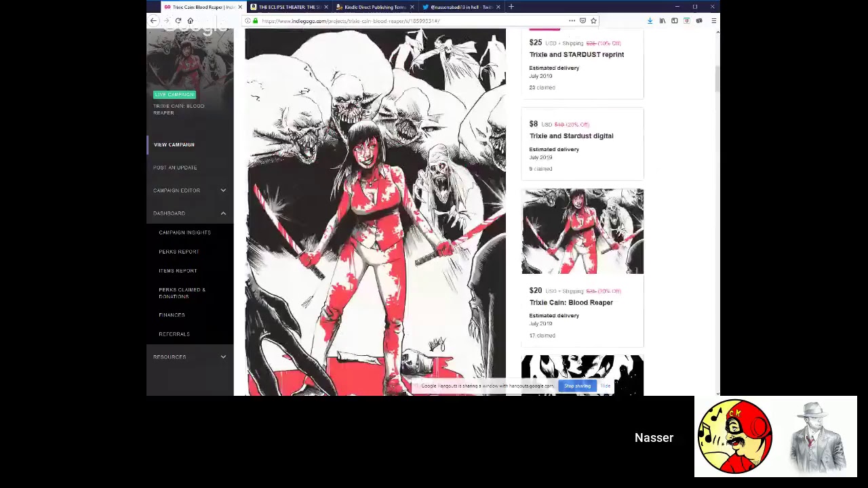This screenshot has height=488, width=868.
Task: Collapse the Dashboard section
Action: coord(223,213)
